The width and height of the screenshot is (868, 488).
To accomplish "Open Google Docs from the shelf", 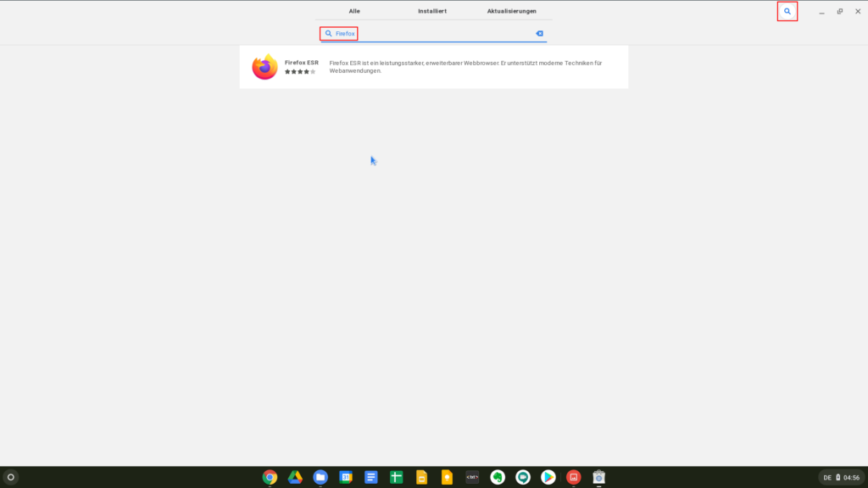I will [x=371, y=477].
